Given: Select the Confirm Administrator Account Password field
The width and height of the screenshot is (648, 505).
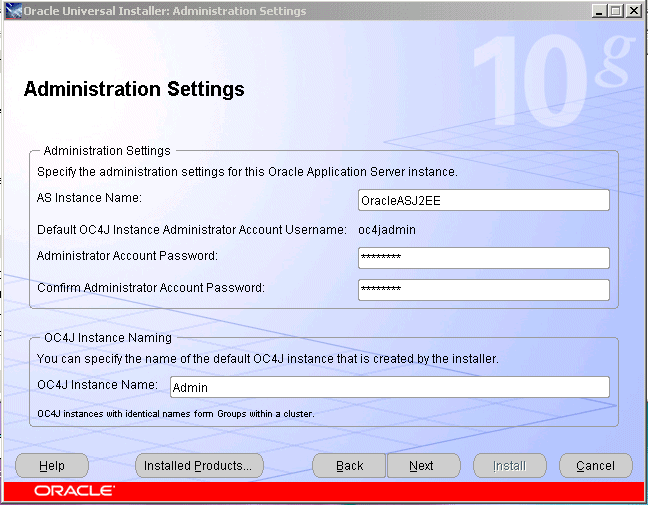Looking at the screenshot, I should coord(484,290).
